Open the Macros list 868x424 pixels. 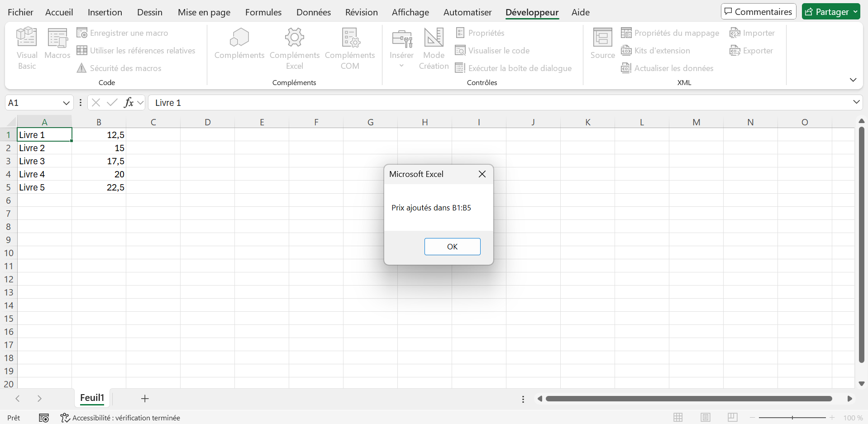pyautogui.click(x=57, y=44)
